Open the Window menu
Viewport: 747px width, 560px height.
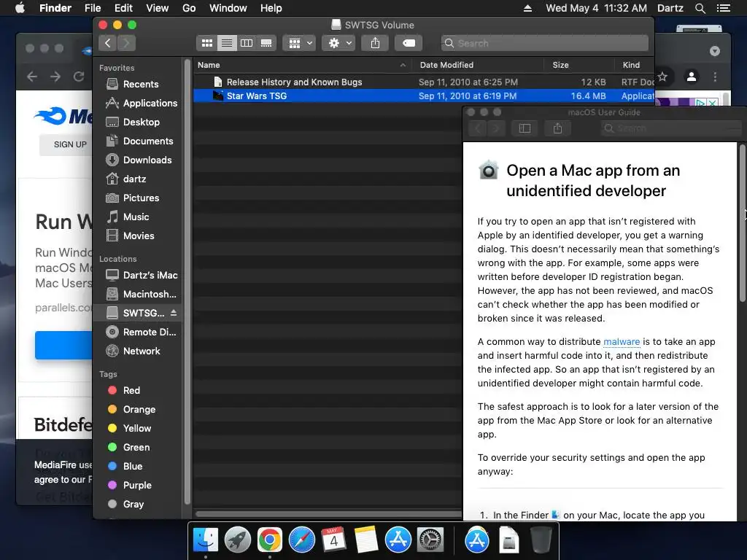pyautogui.click(x=228, y=8)
